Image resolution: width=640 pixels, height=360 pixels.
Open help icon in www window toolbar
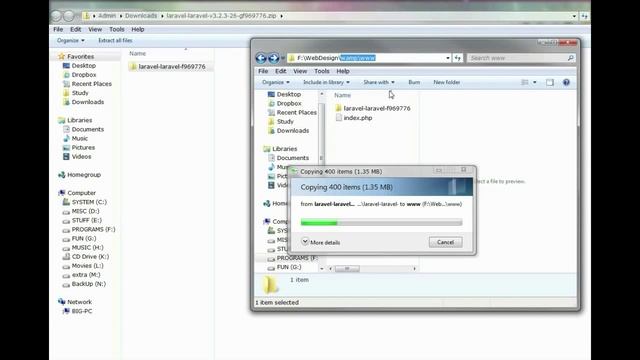click(566, 82)
